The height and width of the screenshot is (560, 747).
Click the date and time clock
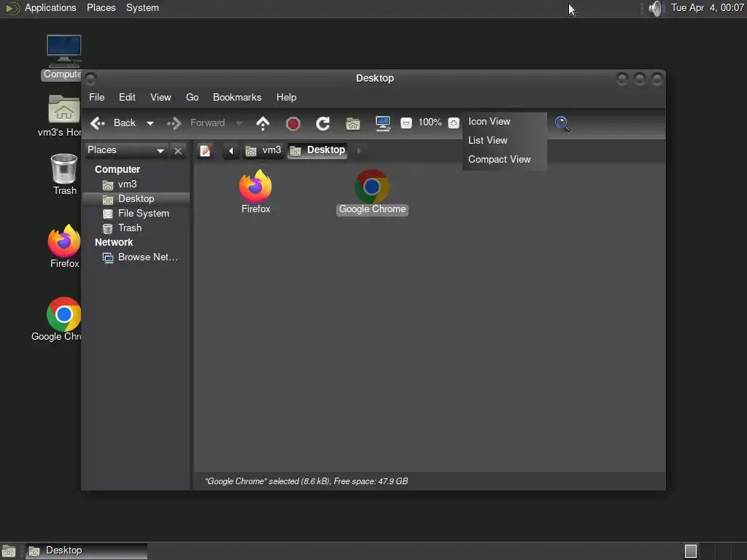pos(708,7)
